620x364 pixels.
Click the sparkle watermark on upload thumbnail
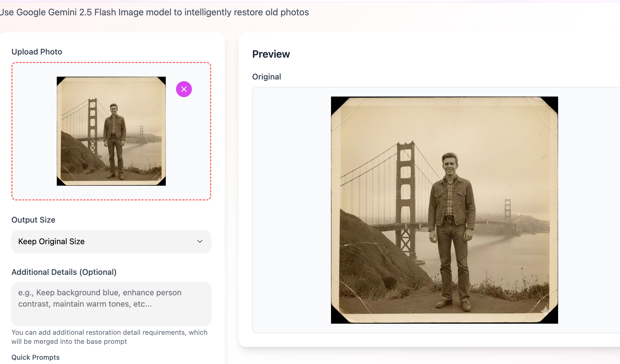(x=160, y=179)
